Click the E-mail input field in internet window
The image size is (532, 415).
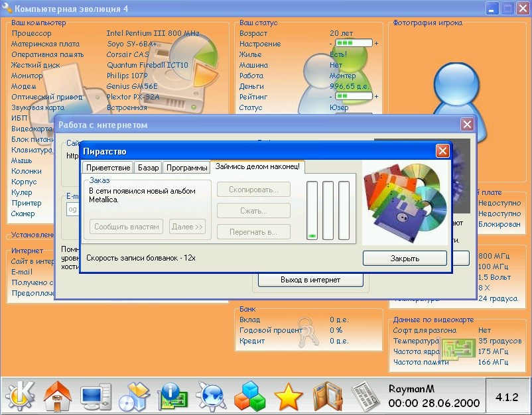pyautogui.click(x=72, y=209)
